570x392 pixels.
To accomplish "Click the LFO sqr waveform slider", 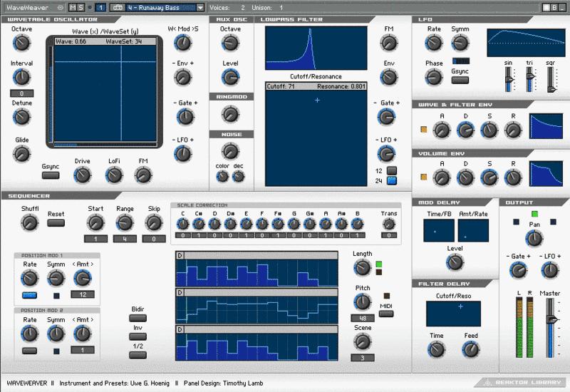I will (551, 79).
